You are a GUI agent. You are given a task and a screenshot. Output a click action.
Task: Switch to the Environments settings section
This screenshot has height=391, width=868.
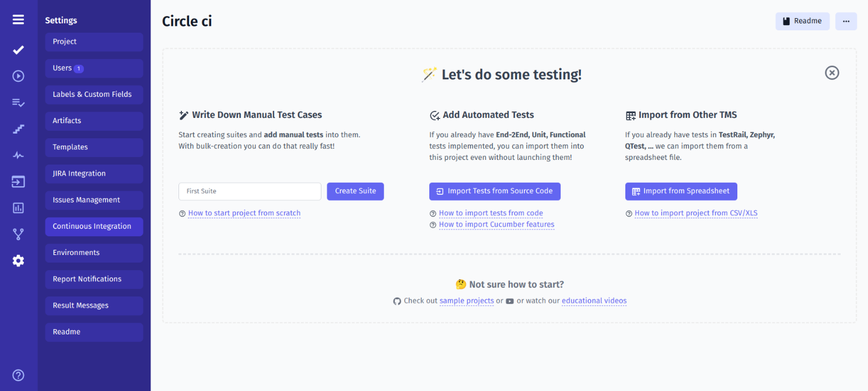coord(93,253)
